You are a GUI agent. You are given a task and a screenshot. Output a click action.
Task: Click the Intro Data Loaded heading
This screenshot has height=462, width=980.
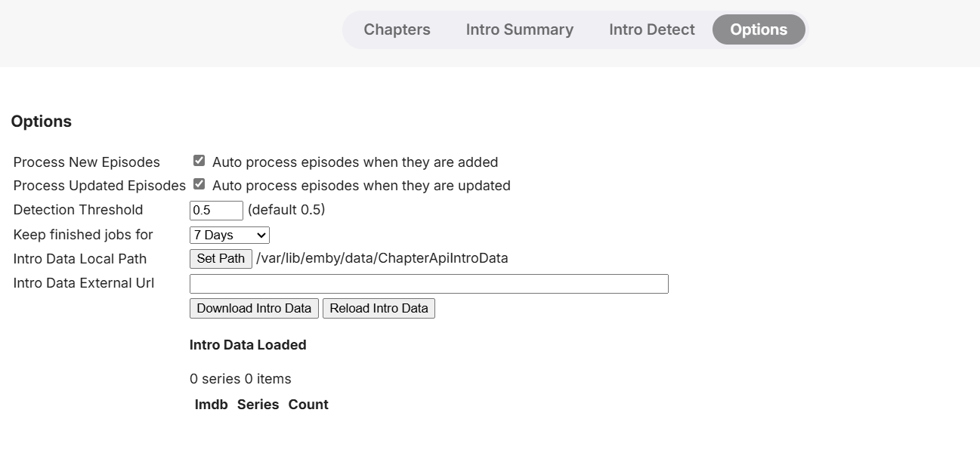pos(248,345)
